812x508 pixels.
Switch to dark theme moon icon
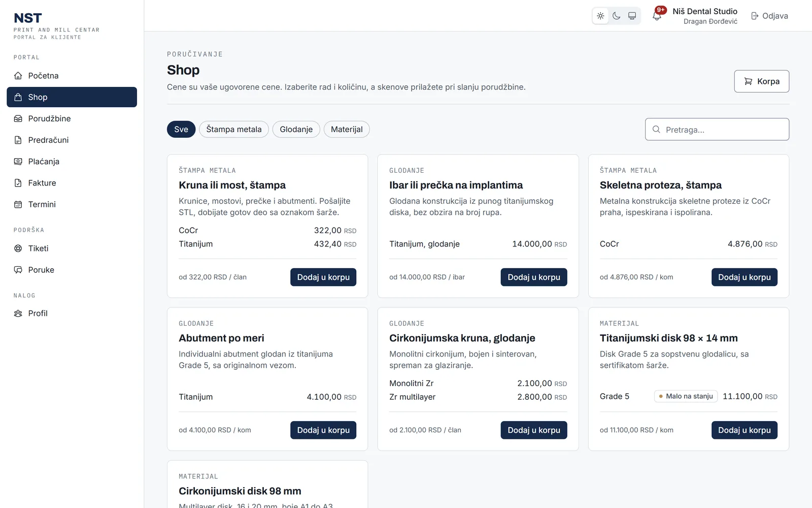point(616,16)
